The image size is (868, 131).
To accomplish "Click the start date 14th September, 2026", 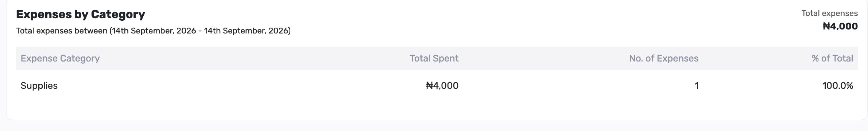I will (154, 31).
